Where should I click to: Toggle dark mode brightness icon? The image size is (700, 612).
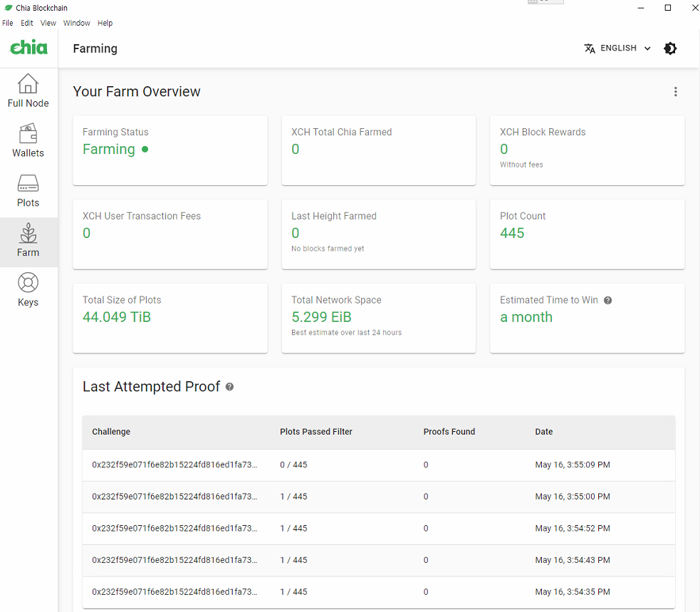click(x=670, y=48)
